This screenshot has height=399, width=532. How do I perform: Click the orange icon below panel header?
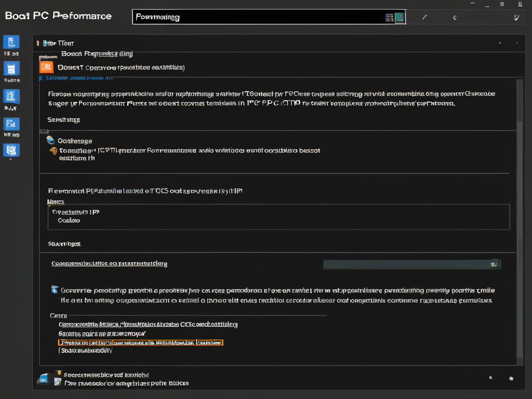click(x=46, y=67)
